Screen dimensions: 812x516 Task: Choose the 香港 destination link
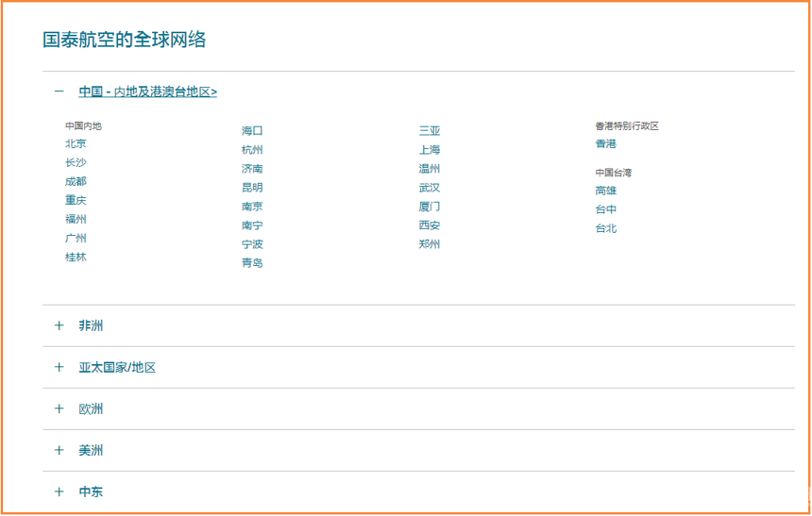(606, 144)
